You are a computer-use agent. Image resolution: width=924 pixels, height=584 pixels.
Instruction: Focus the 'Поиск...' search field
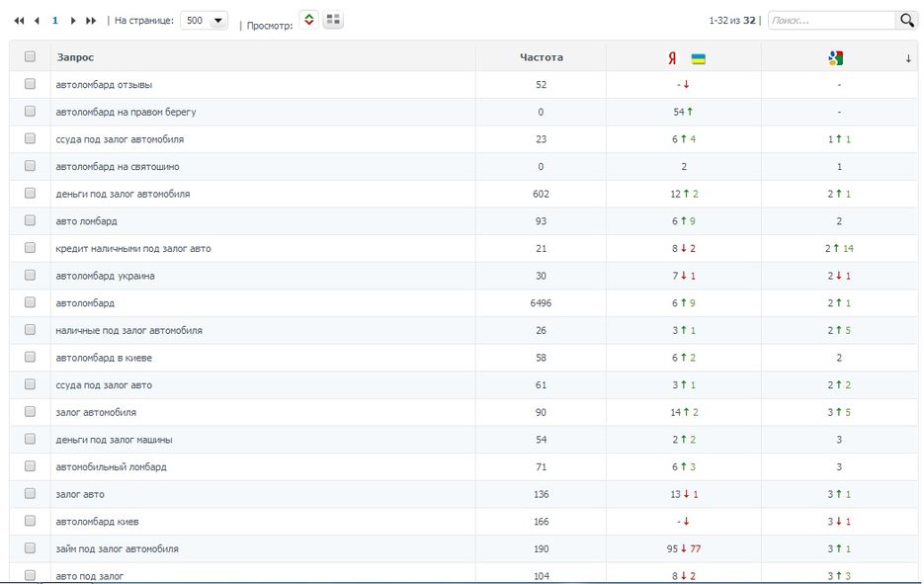click(x=830, y=20)
